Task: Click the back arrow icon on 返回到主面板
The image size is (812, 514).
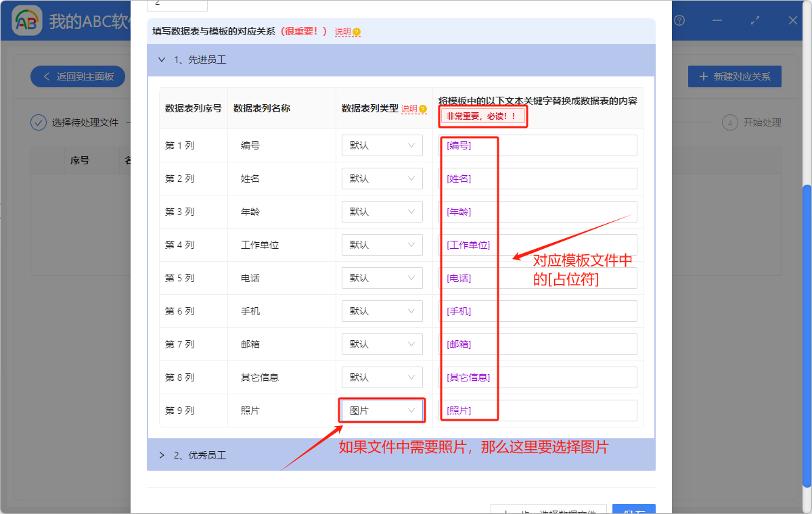Action: (46, 76)
